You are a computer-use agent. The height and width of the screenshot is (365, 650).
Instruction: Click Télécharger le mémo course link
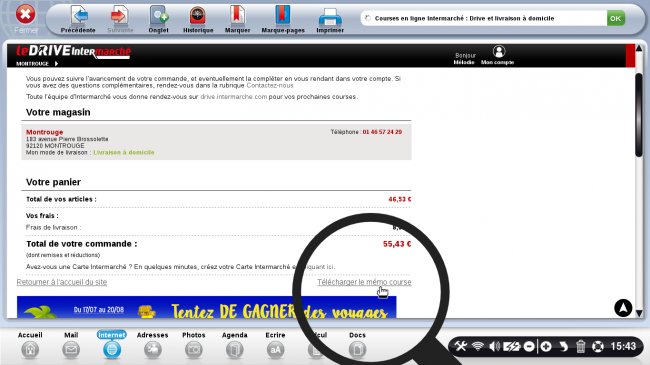click(364, 282)
